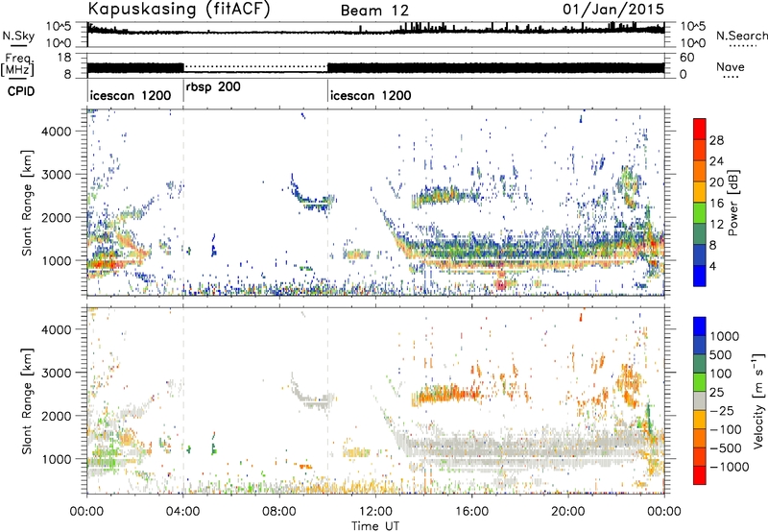Click the dotted frequency line during rbsp 200
The image size is (768, 532).
(255, 66)
